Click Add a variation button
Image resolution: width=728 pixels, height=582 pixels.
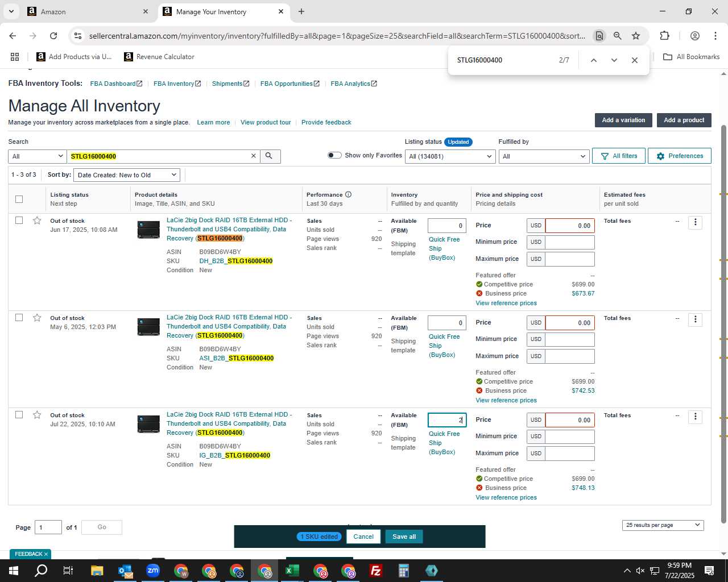623,120
